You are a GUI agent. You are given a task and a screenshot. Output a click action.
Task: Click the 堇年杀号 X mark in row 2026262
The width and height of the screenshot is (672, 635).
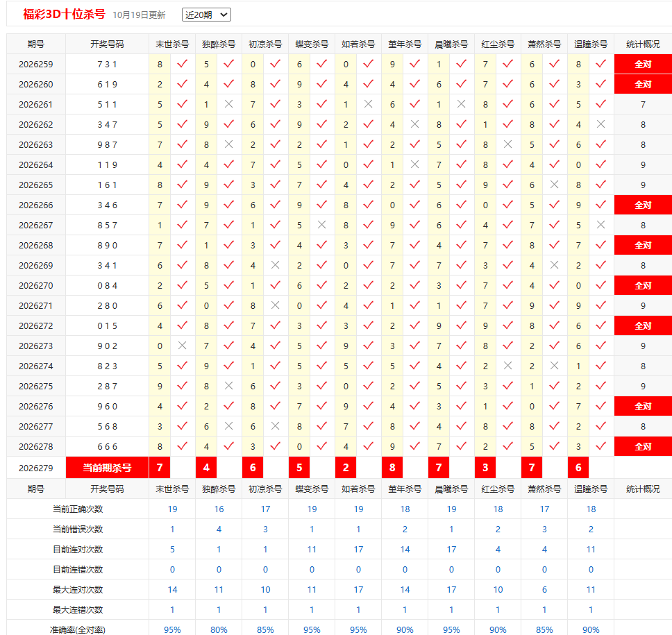click(415, 124)
